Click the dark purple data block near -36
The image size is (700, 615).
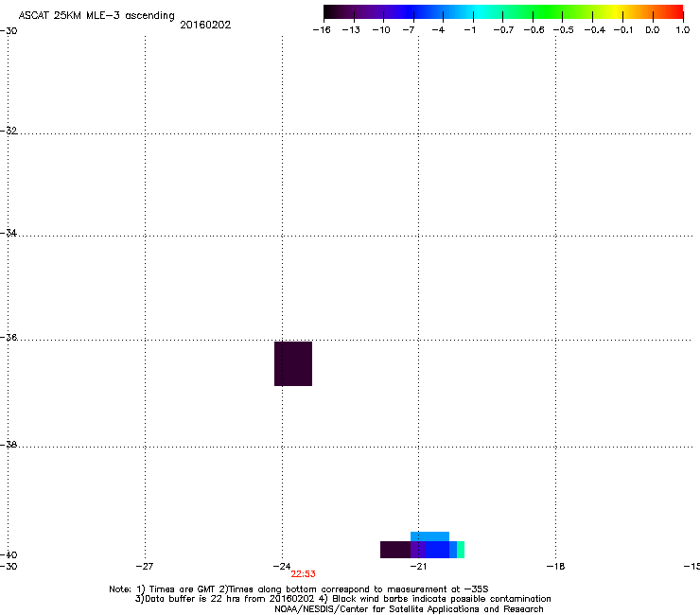(293, 363)
